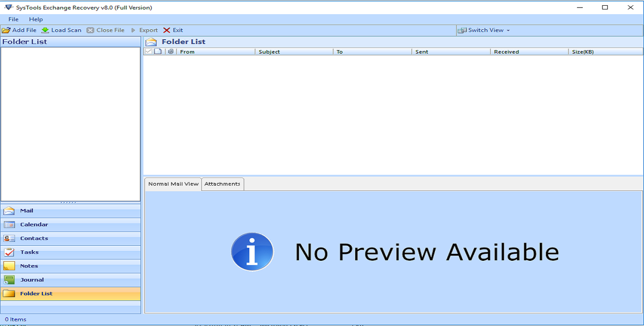
Task: Click the attachment paperclip column header icon
Action: click(170, 51)
